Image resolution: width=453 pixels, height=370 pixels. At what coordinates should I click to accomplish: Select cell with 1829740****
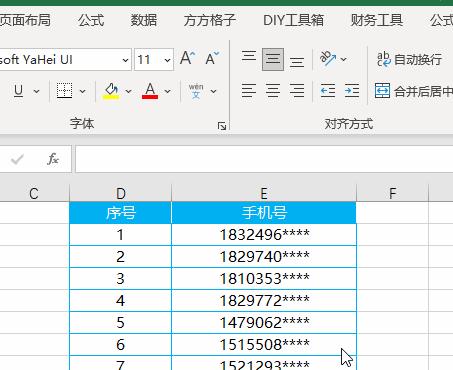(x=264, y=257)
